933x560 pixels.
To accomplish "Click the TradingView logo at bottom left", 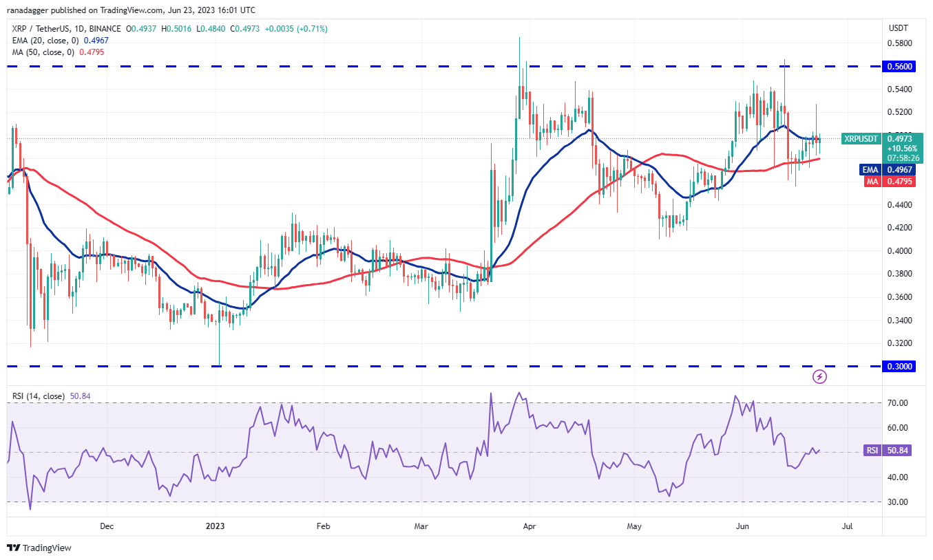I will point(39,548).
